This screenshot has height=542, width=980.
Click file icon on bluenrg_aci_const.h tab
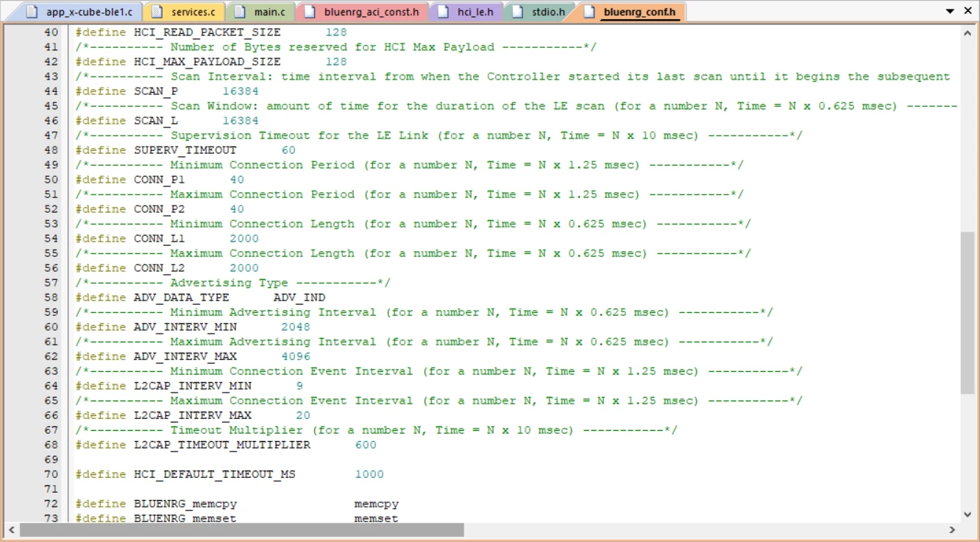coord(309,12)
